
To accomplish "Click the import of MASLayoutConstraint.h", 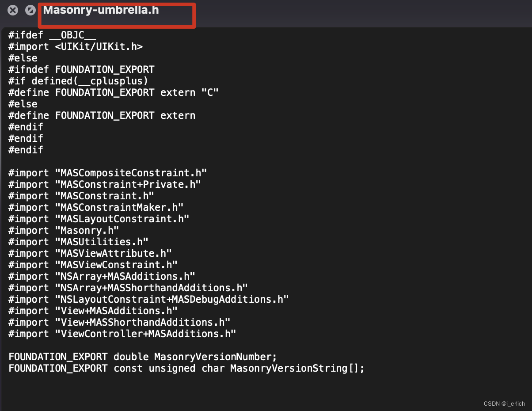I will point(99,219).
